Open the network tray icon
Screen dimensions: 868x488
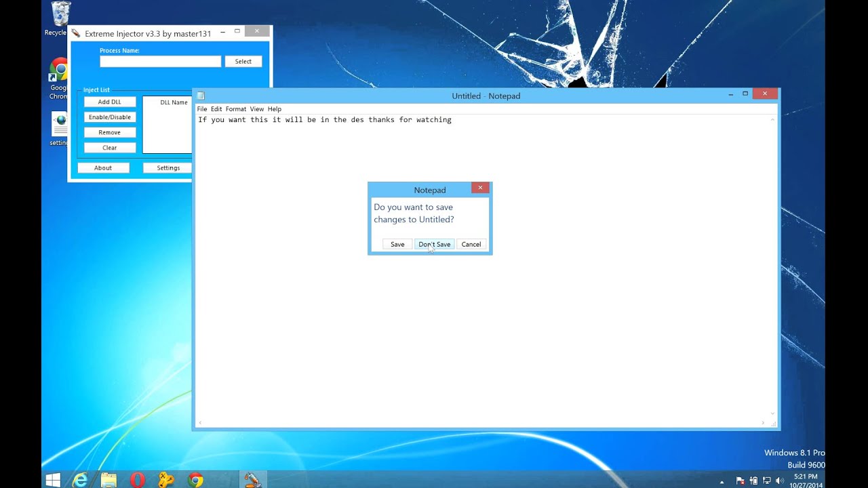point(766,481)
